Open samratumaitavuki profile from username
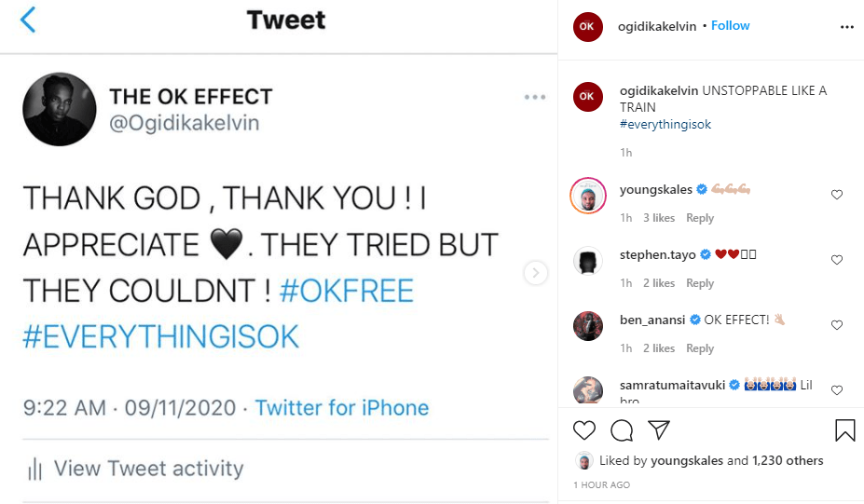 pyautogui.click(x=672, y=385)
